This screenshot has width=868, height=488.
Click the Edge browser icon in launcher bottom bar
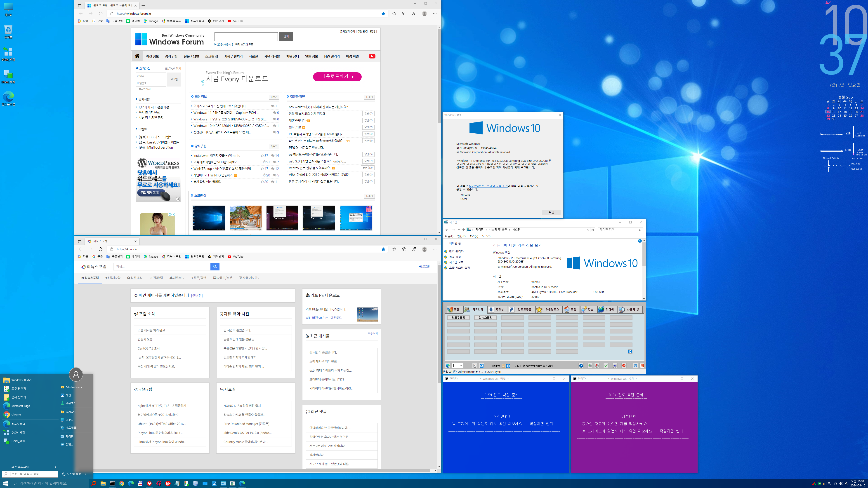[448, 366]
